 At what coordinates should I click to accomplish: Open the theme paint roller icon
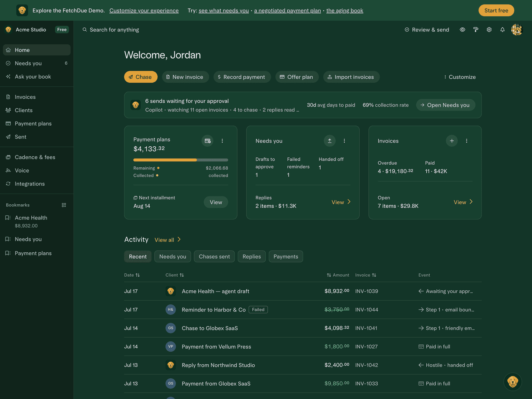point(476,30)
